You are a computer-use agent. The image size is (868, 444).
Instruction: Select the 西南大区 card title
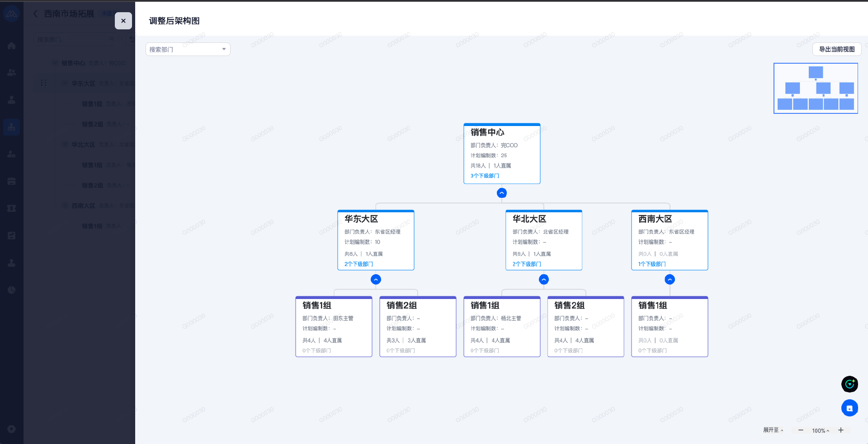coord(655,219)
